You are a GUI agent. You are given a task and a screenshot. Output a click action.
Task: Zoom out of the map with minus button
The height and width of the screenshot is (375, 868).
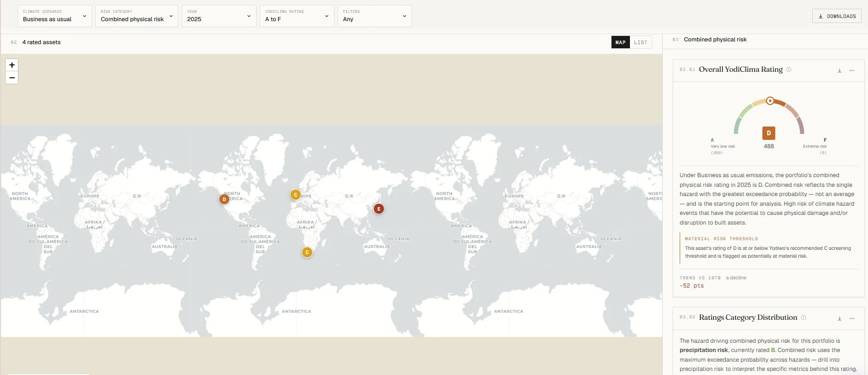pos(12,78)
